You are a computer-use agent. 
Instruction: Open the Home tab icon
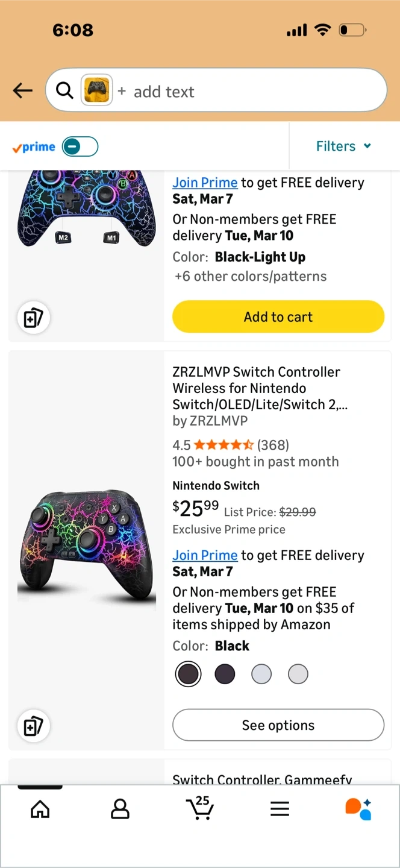pos(40,809)
